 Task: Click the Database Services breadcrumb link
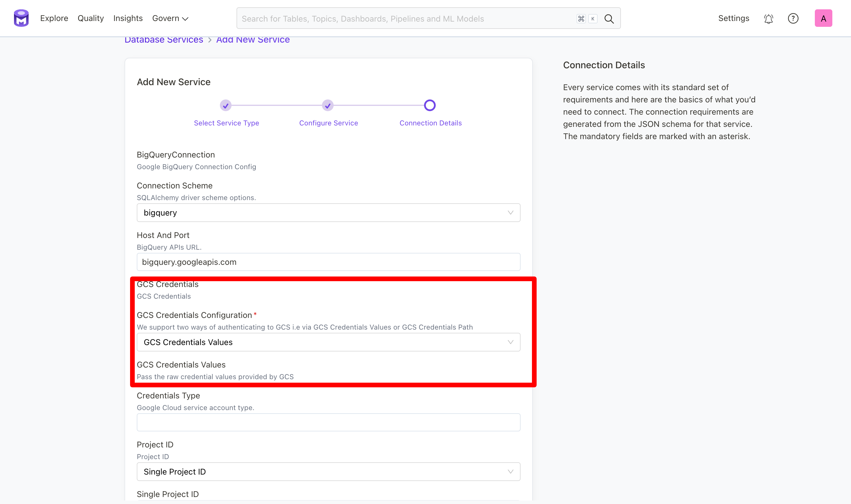[x=164, y=39]
